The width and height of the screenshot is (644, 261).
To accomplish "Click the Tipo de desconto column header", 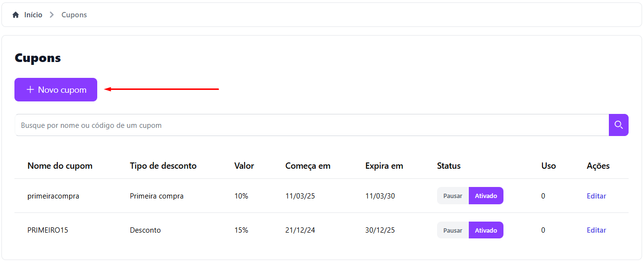I will click(x=163, y=166).
